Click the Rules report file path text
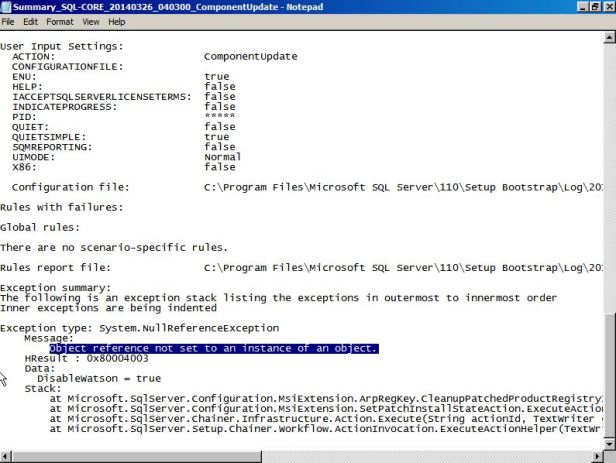Screen dimensions: 616x463 click(x=403, y=268)
